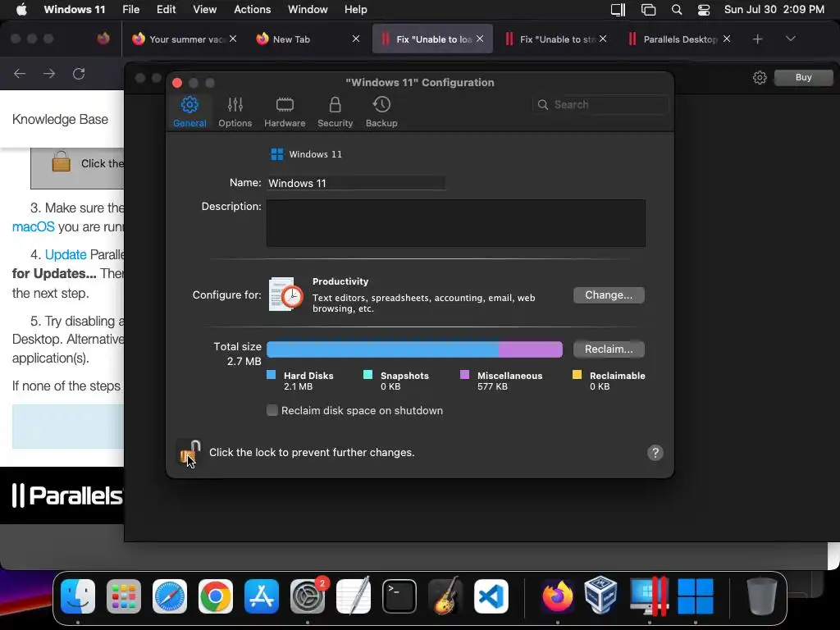This screenshot has width=840, height=630.
Task: Open App Store from the Dock
Action: pyautogui.click(x=262, y=596)
